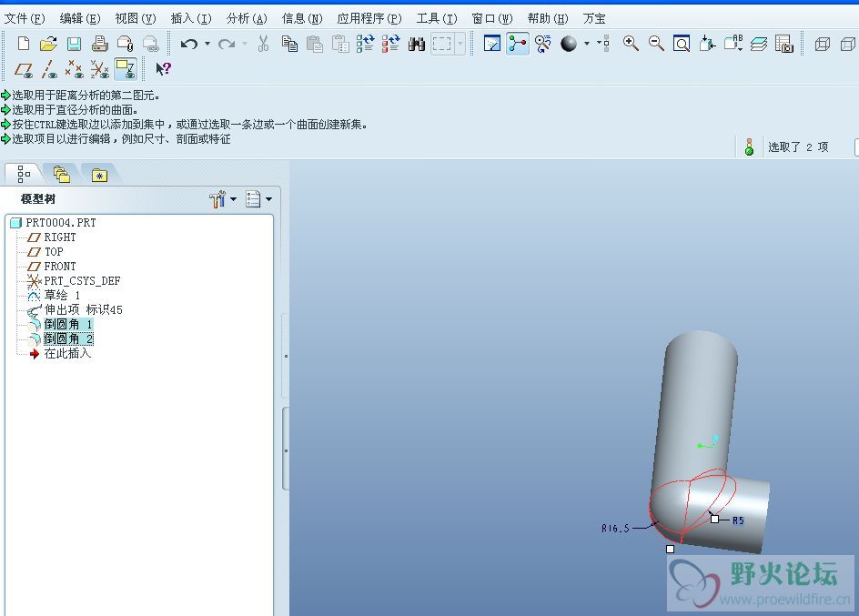This screenshot has height=616, width=859.
Task: Open the Regeneration Manager icon with red boxes
Action: (x=391, y=44)
